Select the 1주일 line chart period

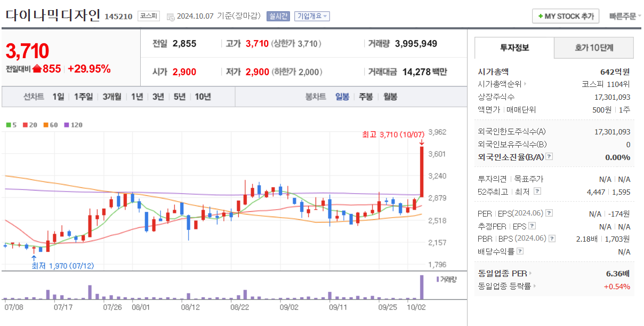(83, 97)
